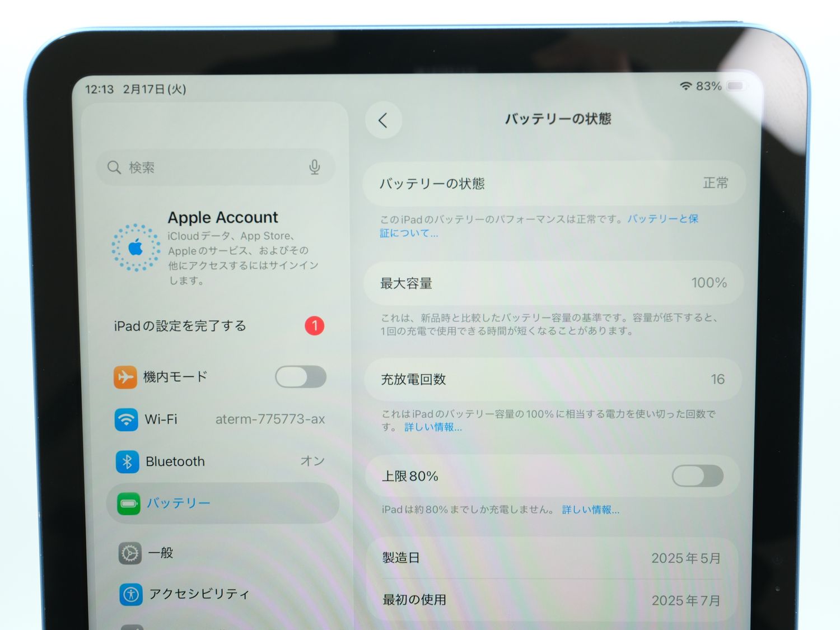Toggle the 機内モード switch

point(301,377)
